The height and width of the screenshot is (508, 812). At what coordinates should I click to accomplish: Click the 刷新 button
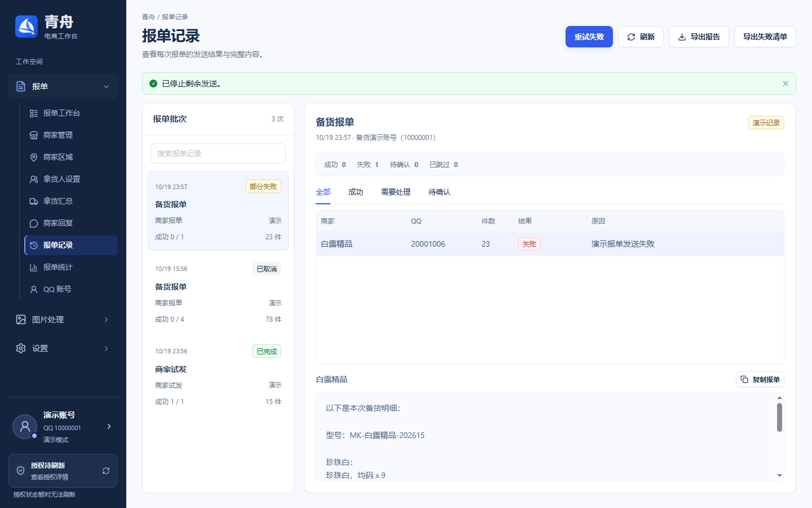pyautogui.click(x=641, y=37)
